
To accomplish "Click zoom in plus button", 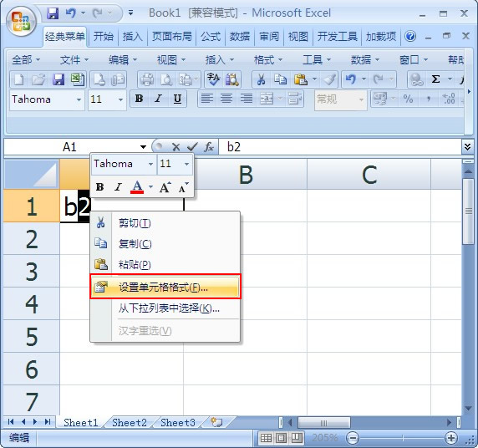I will [451, 439].
